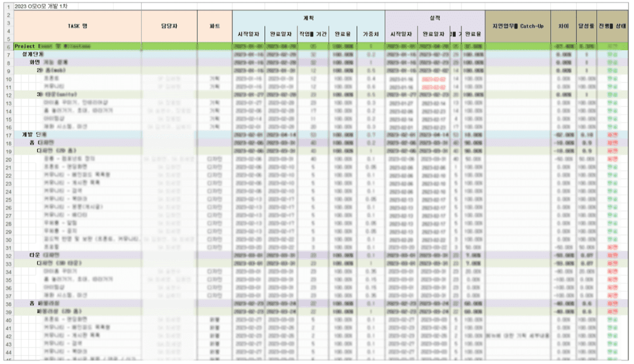Screen dimensions: 634x364
Task: Click the red status cell in row 17
Action: click(612, 135)
